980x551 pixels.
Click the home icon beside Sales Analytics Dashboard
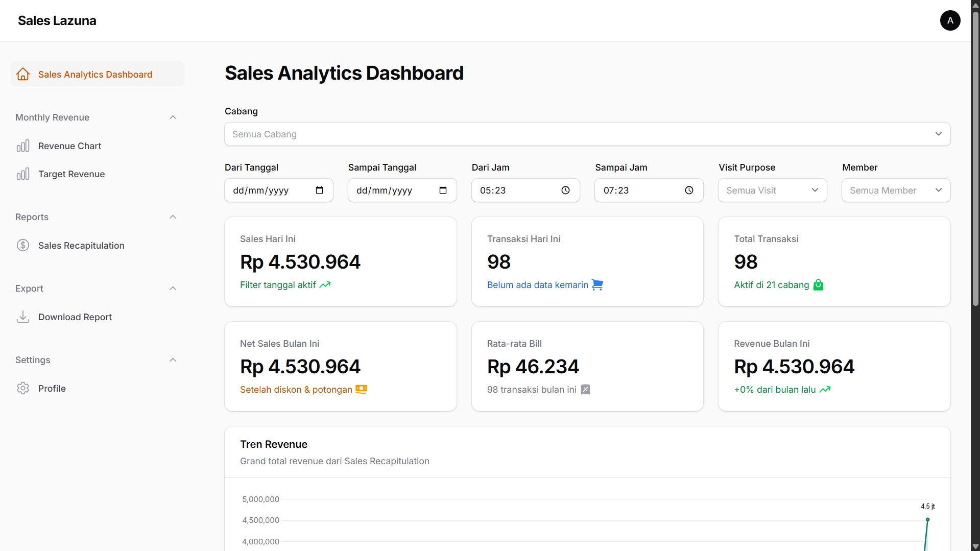tap(23, 74)
